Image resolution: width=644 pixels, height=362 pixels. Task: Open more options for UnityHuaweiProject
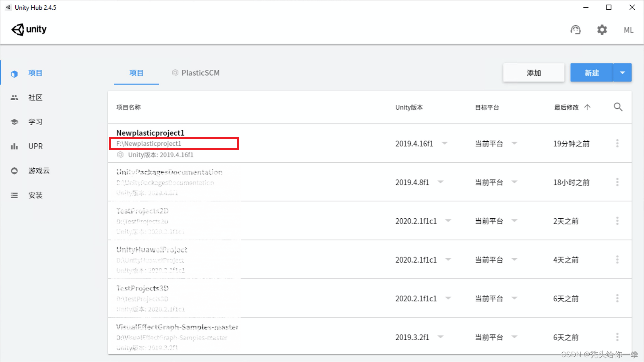coord(617,259)
